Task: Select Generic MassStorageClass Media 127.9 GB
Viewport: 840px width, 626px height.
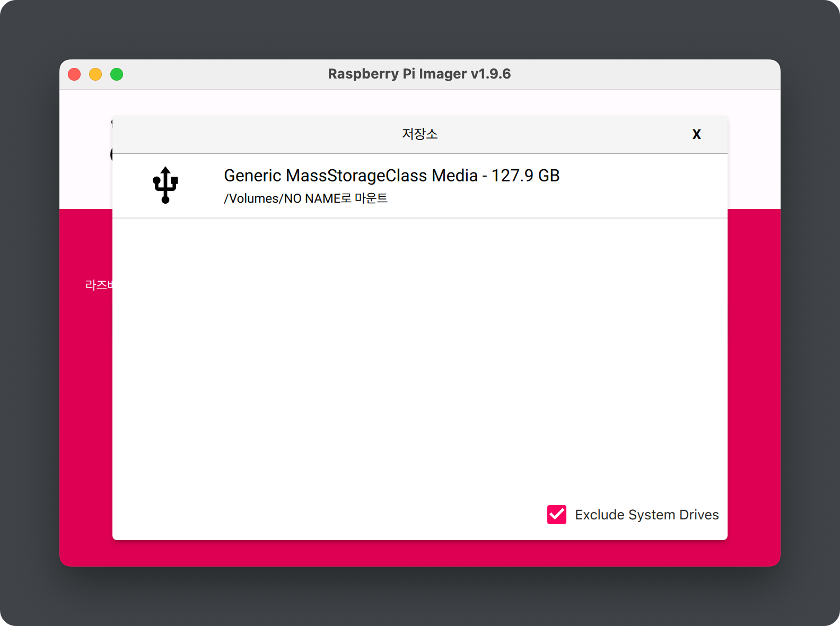Action: 419,186
